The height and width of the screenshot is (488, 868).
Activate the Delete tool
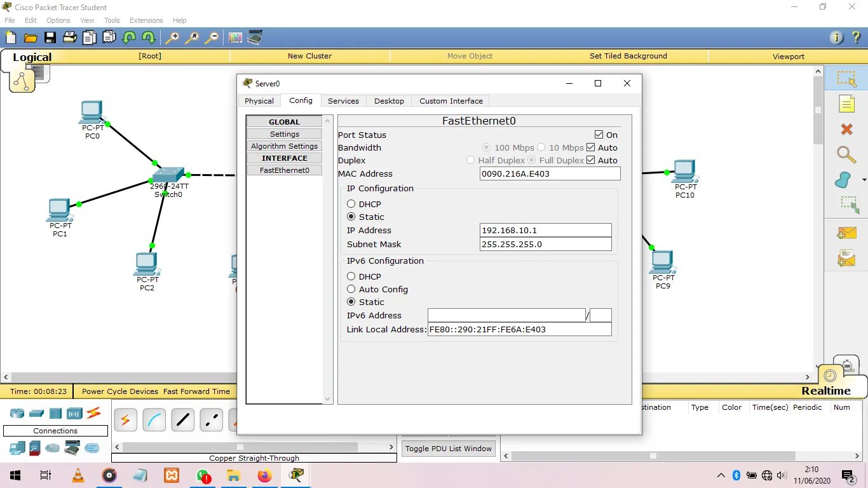coord(846,129)
